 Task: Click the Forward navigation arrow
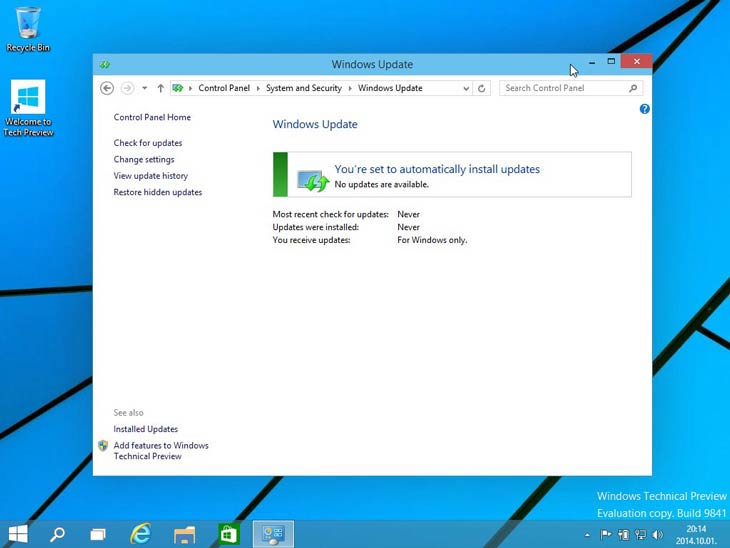click(x=127, y=88)
